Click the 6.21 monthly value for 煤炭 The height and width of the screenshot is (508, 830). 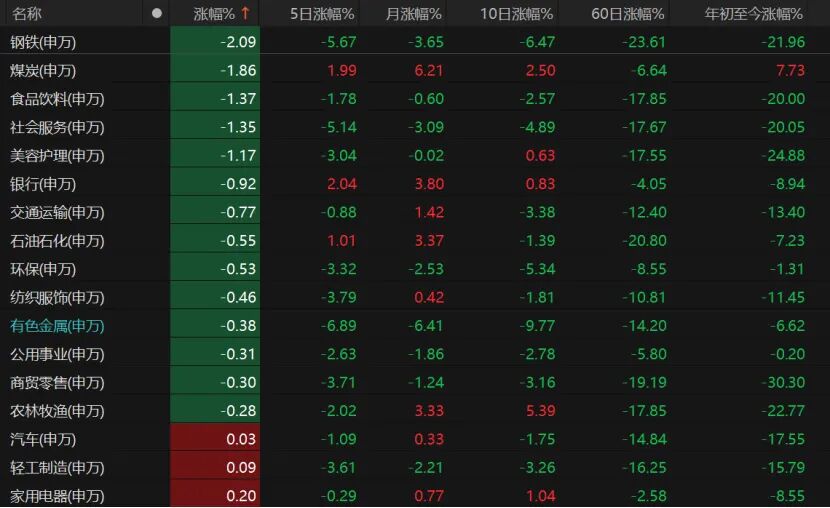429,70
